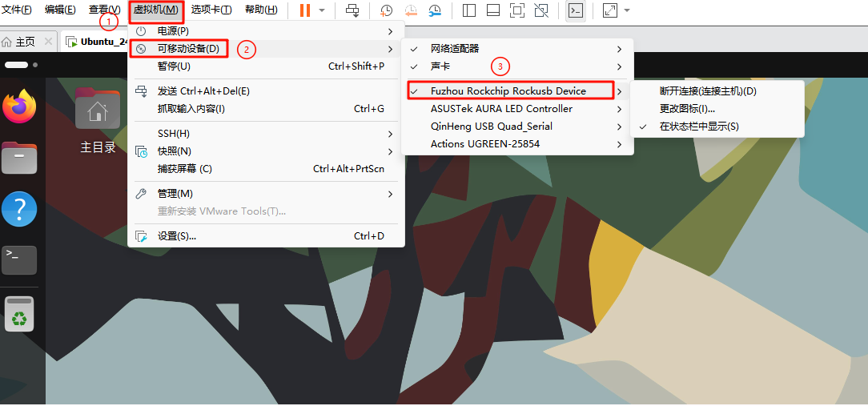Screen dimensions: 868x406
Task: Open the 虚拟机(M) menu
Action: point(155,10)
